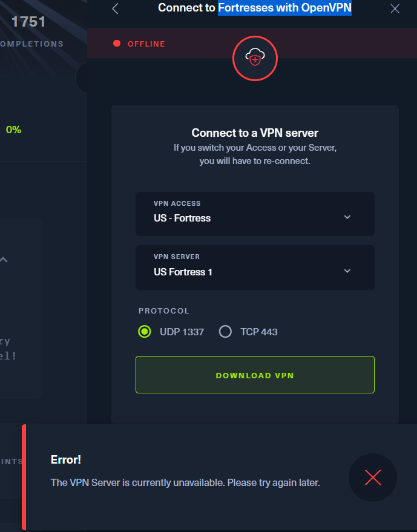Select the UDP 1337 protocol option
The width and height of the screenshot is (417, 532).
[x=145, y=332]
